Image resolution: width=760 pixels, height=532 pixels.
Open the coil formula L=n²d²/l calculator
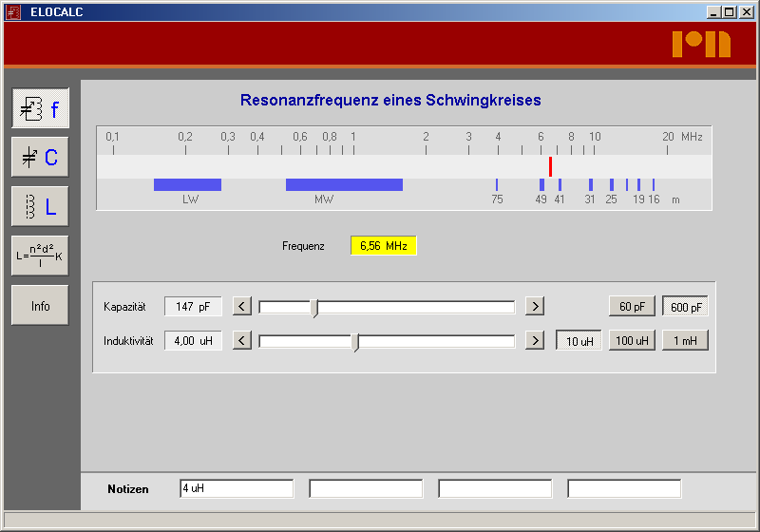pos(40,256)
